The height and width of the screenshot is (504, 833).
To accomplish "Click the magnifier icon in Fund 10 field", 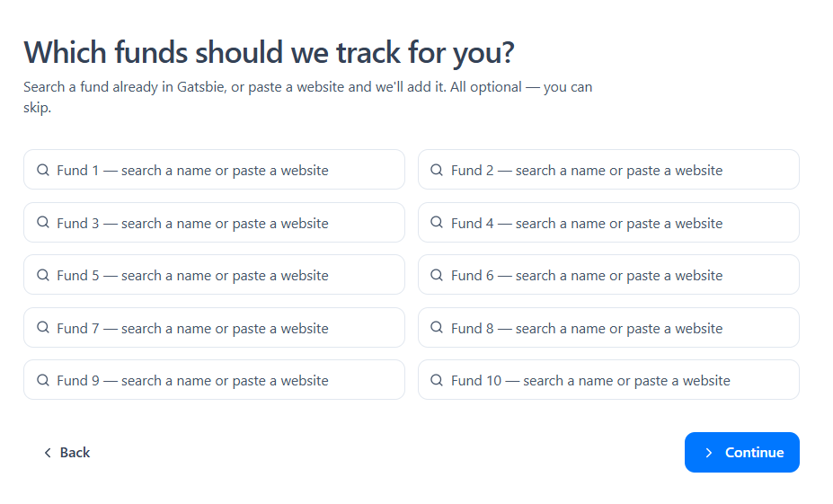I will 437,380.
